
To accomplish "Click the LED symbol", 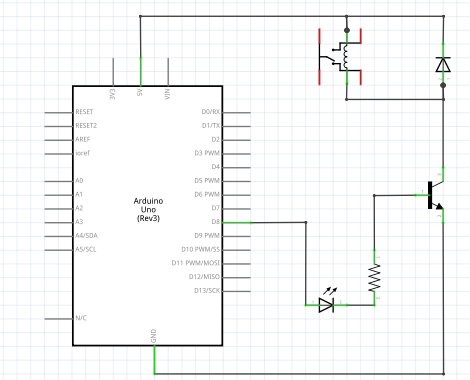I will click(x=327, y=302).
